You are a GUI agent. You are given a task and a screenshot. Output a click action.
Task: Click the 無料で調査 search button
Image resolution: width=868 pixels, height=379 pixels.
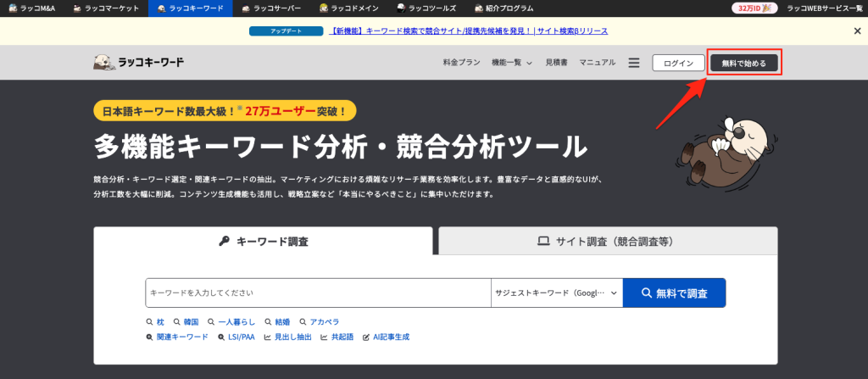(674, 293)
